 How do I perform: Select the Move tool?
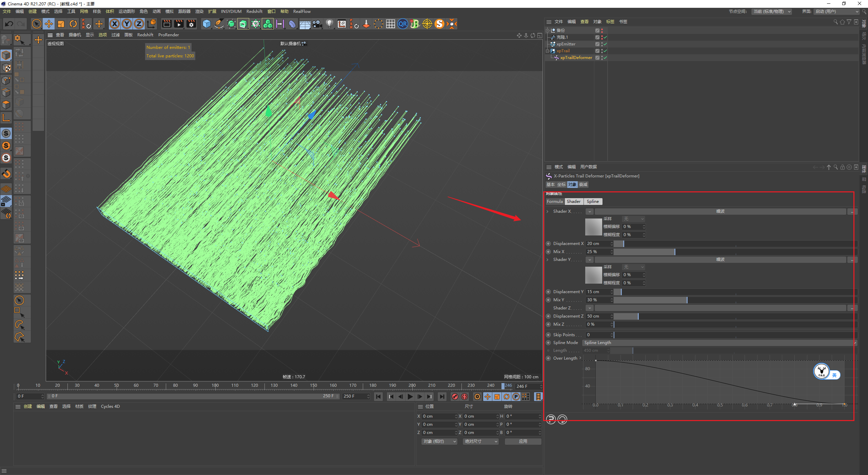tap(49, 24)
